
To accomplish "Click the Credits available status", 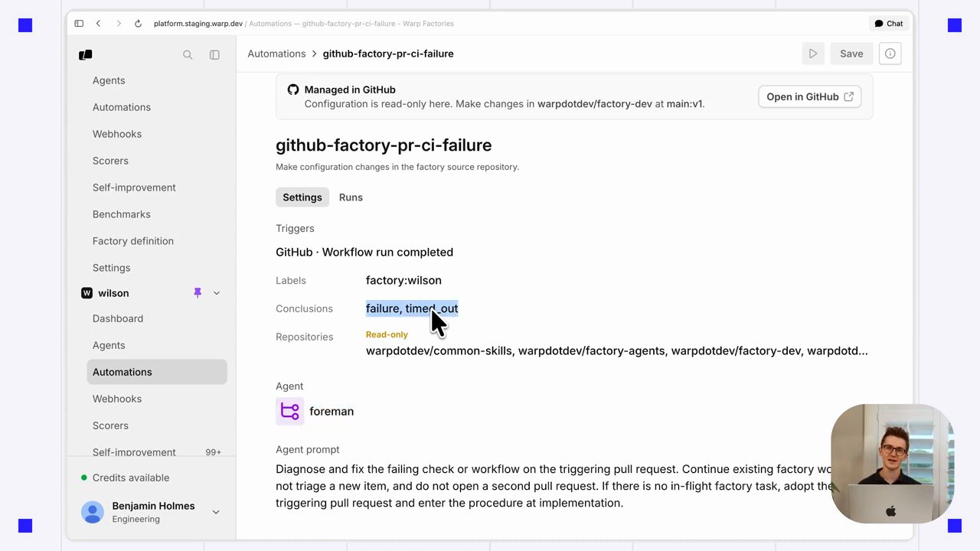I will tap(126, 478).
